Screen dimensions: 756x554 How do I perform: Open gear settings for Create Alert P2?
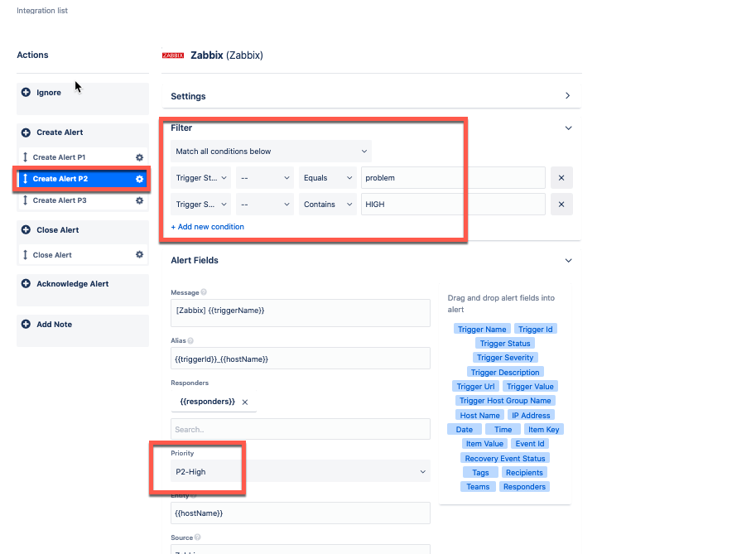(x=139, y=179)
